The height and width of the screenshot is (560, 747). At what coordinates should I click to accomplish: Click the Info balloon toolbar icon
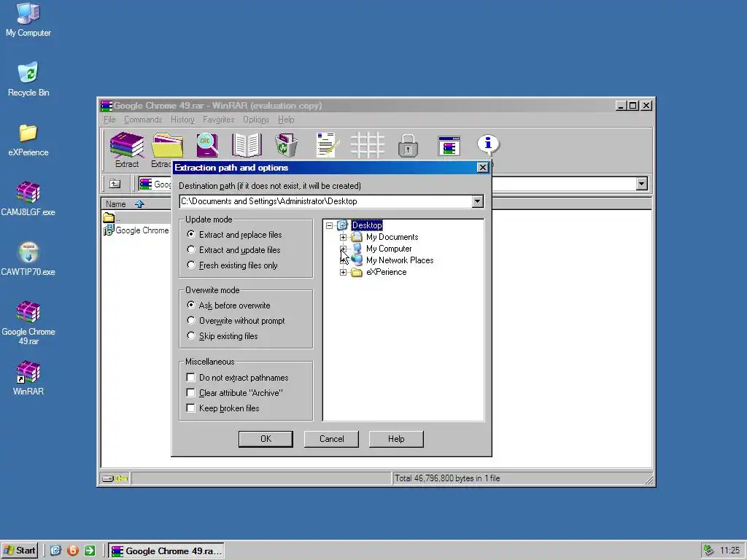tap(488, 145)
